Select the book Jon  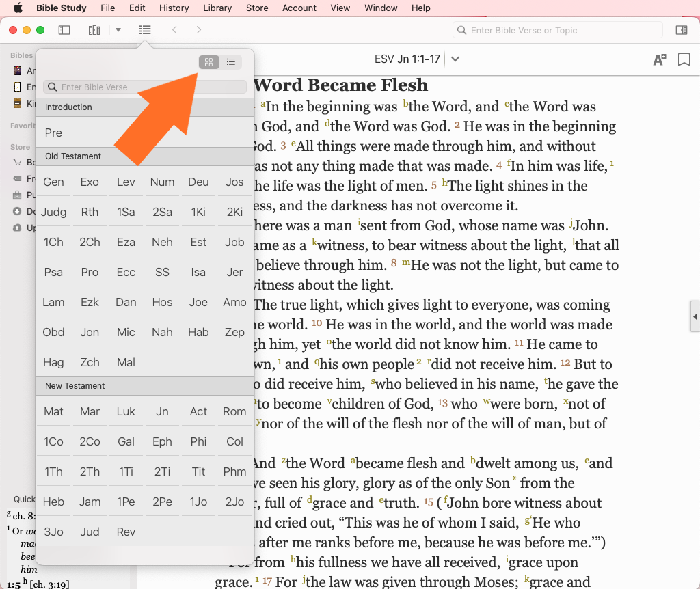click(90, 333)
